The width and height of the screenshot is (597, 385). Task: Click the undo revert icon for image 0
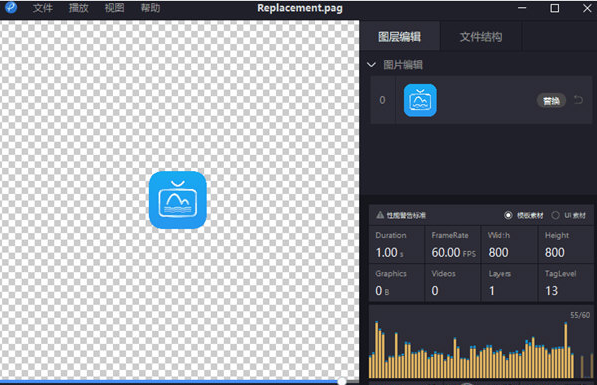coord(578,100)
